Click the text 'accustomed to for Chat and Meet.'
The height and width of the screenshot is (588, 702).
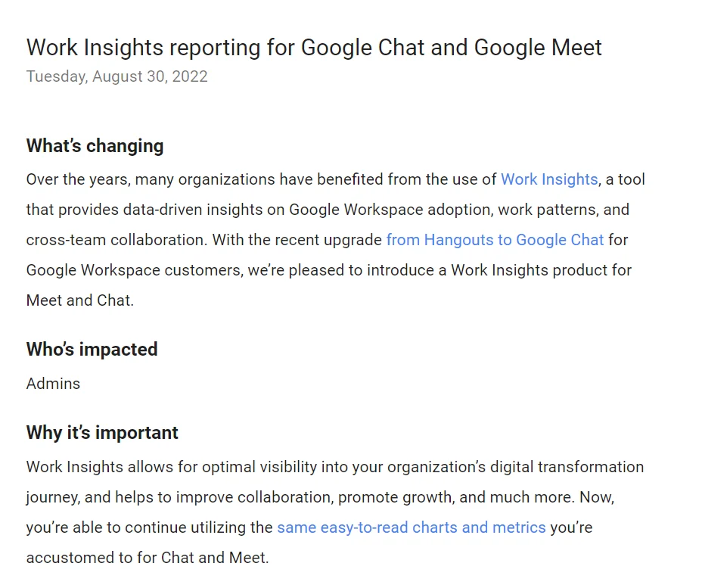point(147,558)
